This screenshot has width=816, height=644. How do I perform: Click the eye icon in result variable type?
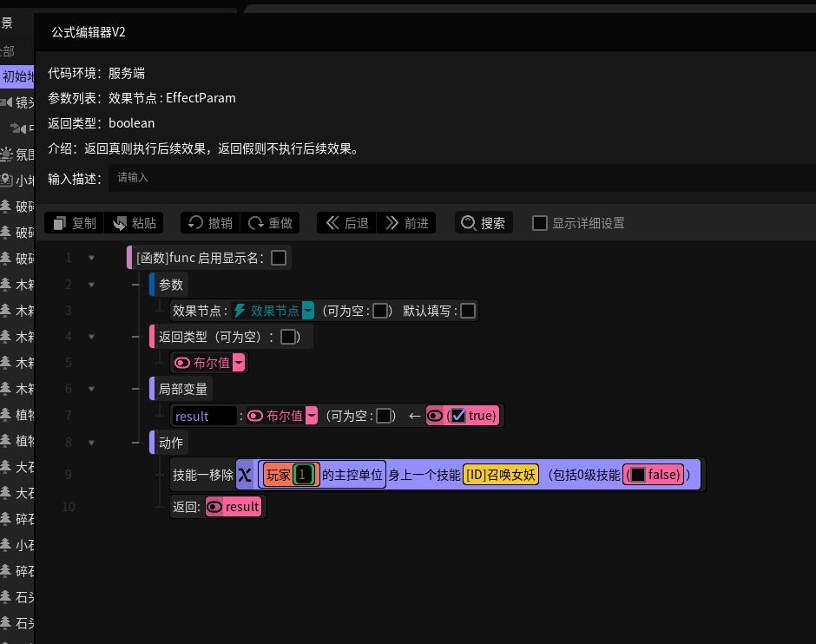click(x=255, y=416)
